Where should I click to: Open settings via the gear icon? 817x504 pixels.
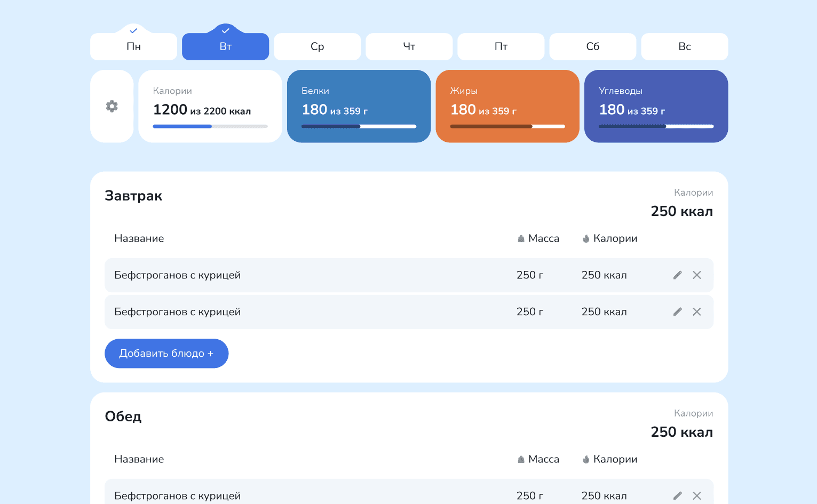[112, 106]
